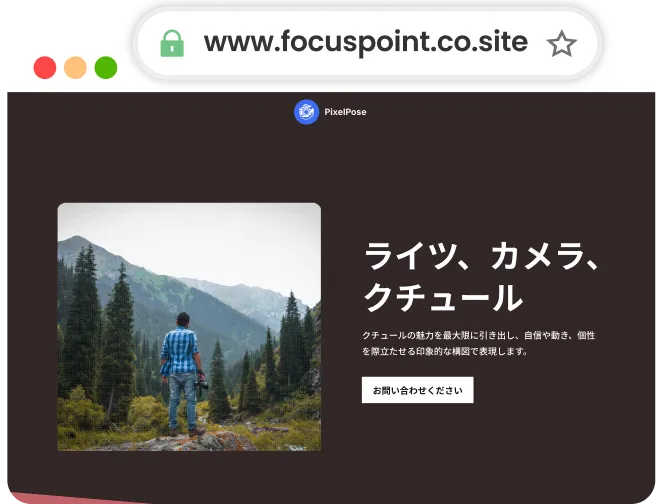
Task: Click the tall pine tree beside hiker
Action: tap(120, 339)
